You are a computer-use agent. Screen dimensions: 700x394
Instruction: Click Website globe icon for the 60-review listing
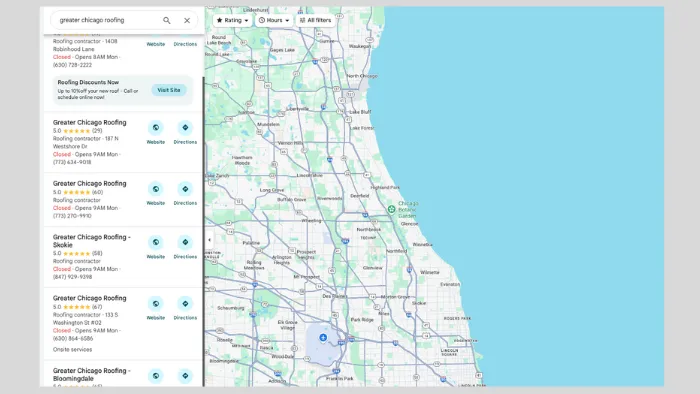point(156,189)
